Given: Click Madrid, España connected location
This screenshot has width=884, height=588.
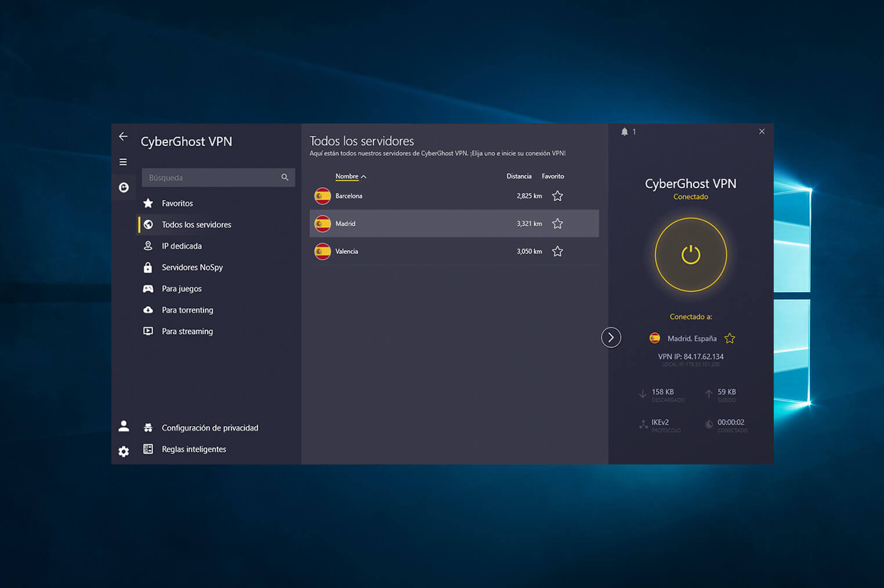Looking at the screenshot, I should click(x=692, y=339).
